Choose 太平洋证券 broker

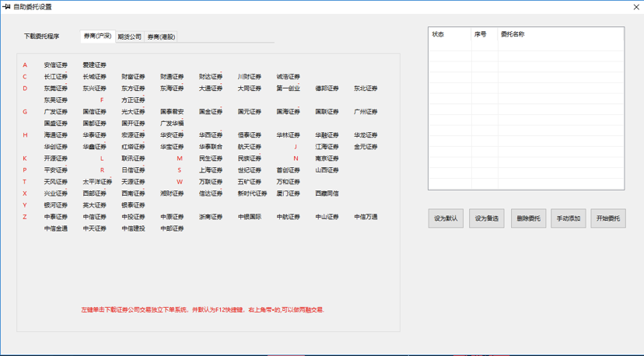97,182
